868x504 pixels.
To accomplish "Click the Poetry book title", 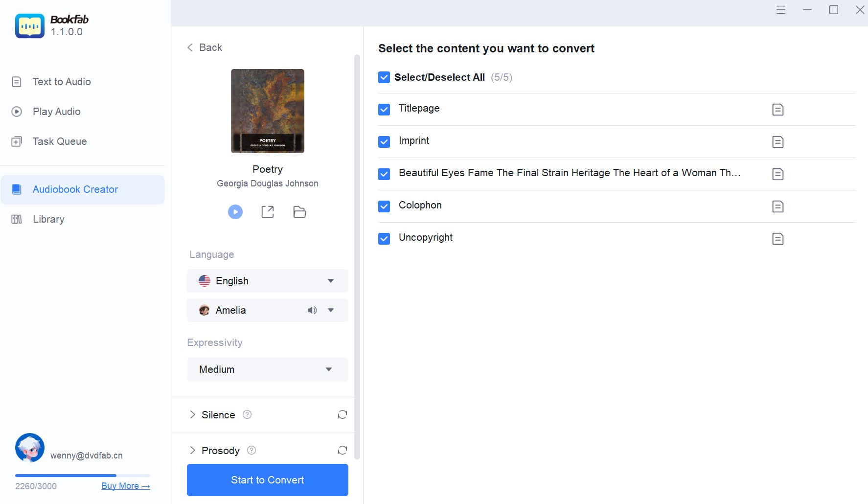I will point(268,169).
